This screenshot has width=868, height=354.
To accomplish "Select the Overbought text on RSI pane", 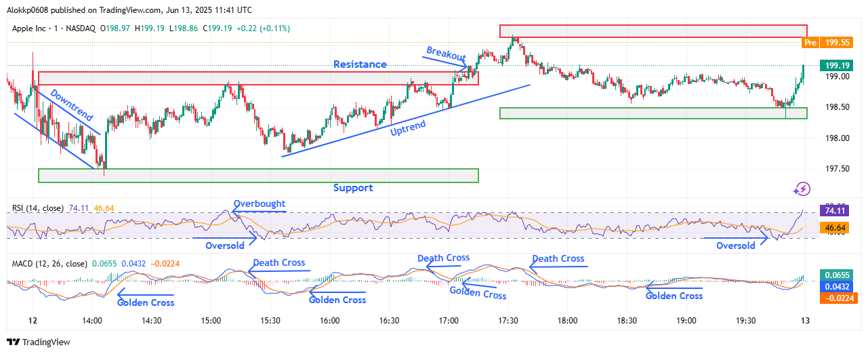I will pos(260,203).
